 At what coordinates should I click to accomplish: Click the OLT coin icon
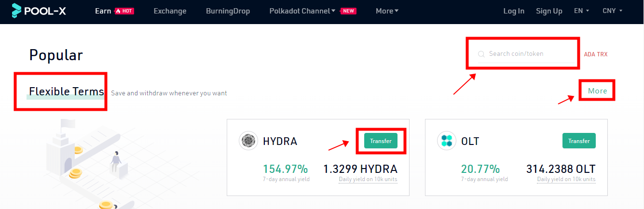point(447,141)
